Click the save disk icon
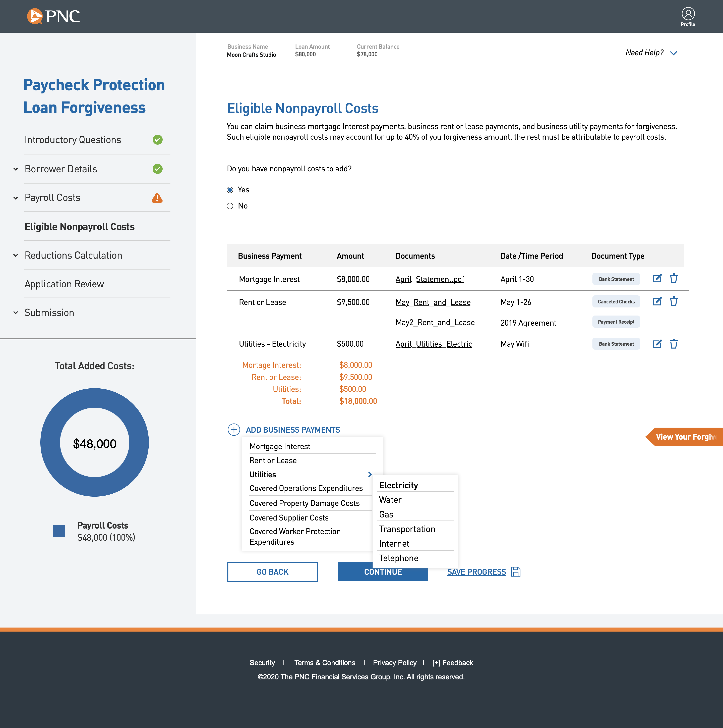 [x=516, y=572]
